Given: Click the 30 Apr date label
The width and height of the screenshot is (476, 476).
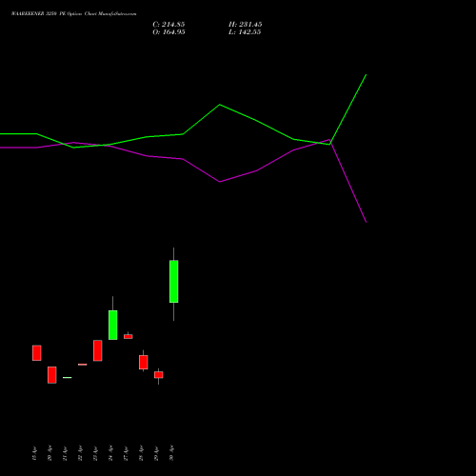Looking at the screenshot, I should click(171, 453).
